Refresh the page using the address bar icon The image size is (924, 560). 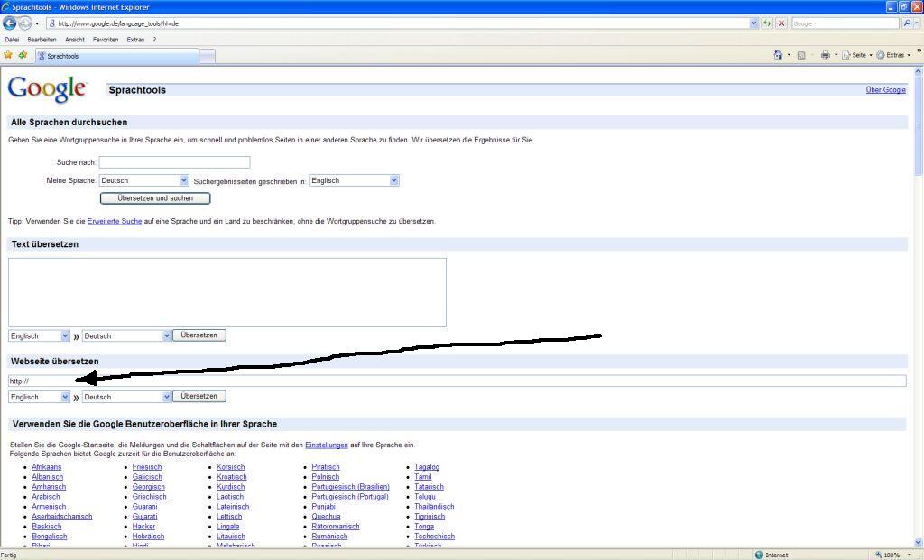[x=767, y=23]
